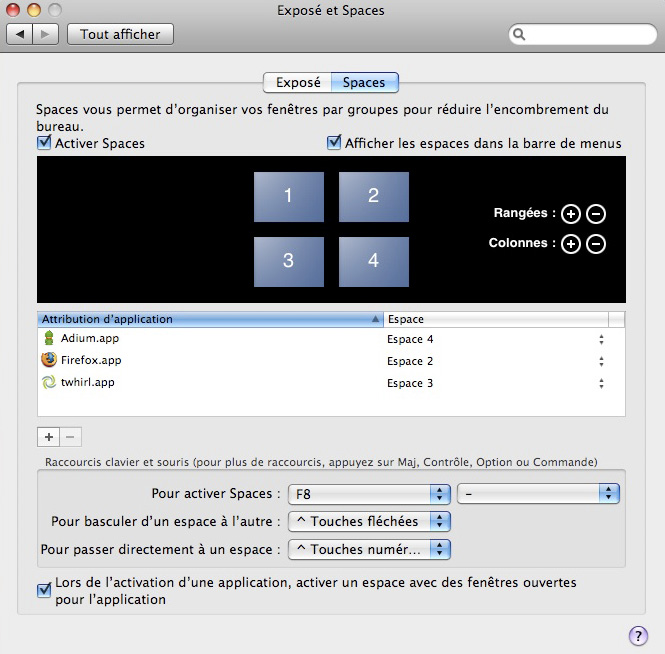Click the Firefox.app icon in list
The image size is (665, 654).
[49, 360]
